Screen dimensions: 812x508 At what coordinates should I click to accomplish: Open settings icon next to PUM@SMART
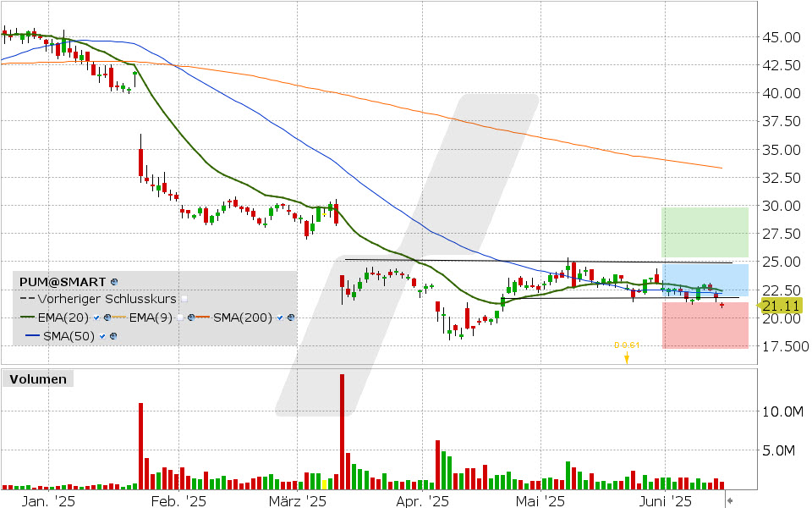pos(114,282)
